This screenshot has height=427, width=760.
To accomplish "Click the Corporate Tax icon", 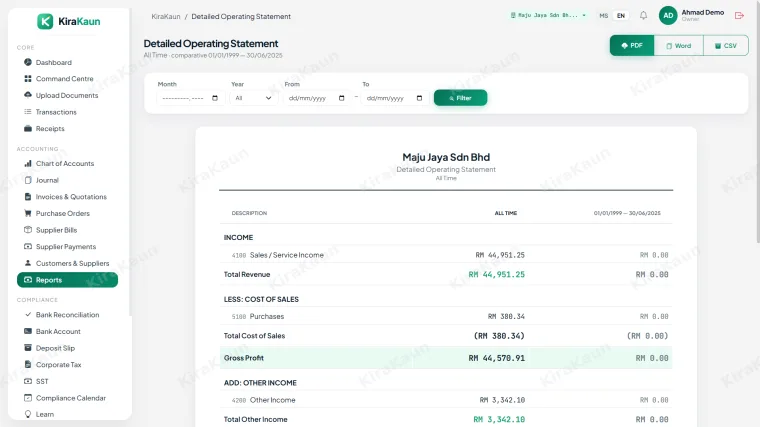I will coord(28,364).
